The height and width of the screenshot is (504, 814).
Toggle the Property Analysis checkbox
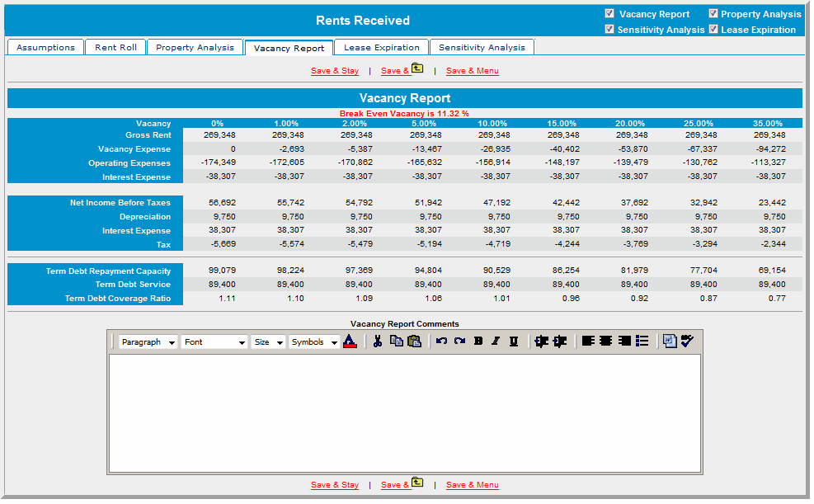point(713,14)
